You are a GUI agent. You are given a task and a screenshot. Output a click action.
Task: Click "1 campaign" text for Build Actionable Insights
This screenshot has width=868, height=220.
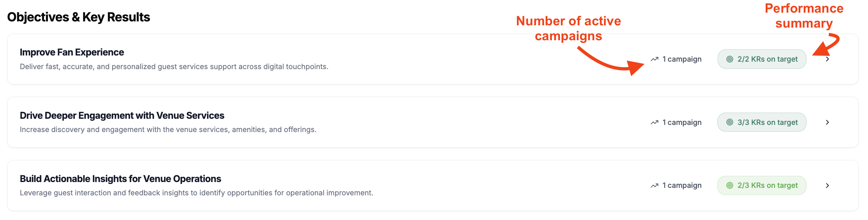point(682,186)
